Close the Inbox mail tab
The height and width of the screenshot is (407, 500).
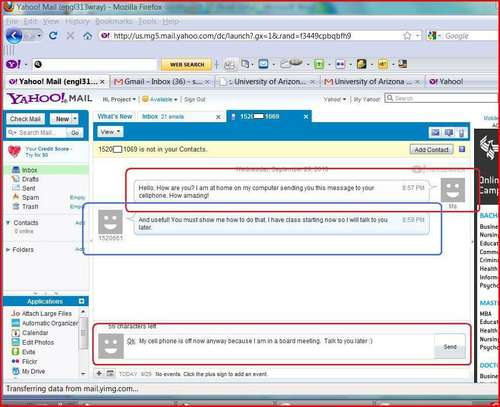(x=218, y=117)
